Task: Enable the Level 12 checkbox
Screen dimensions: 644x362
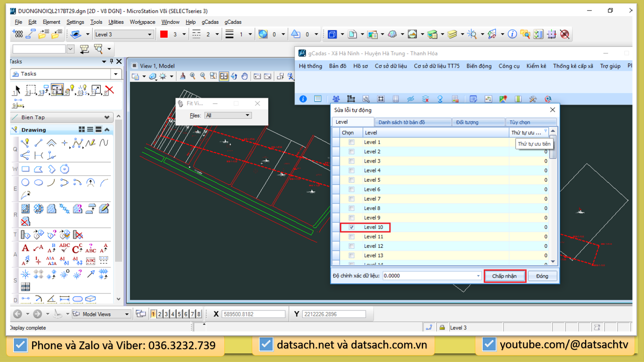Action: point(352,246)
